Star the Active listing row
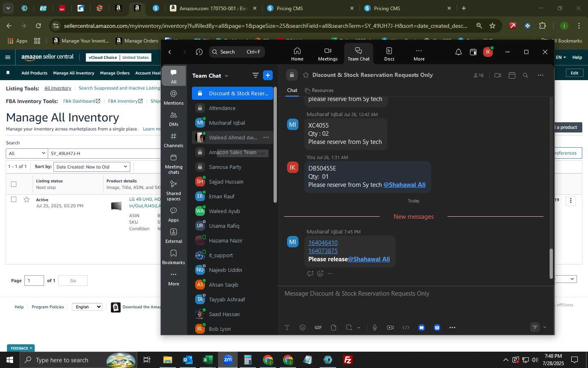The width and height of the screenshot is (588, 368). coord(27,200)
